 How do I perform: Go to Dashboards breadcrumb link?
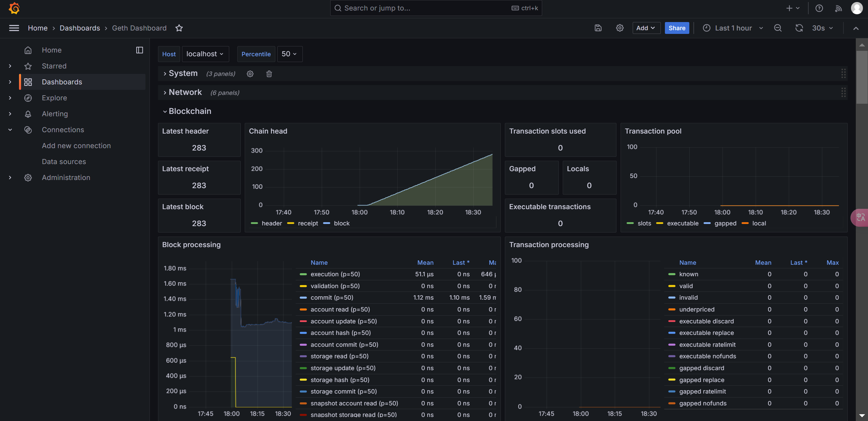(80, 28)
